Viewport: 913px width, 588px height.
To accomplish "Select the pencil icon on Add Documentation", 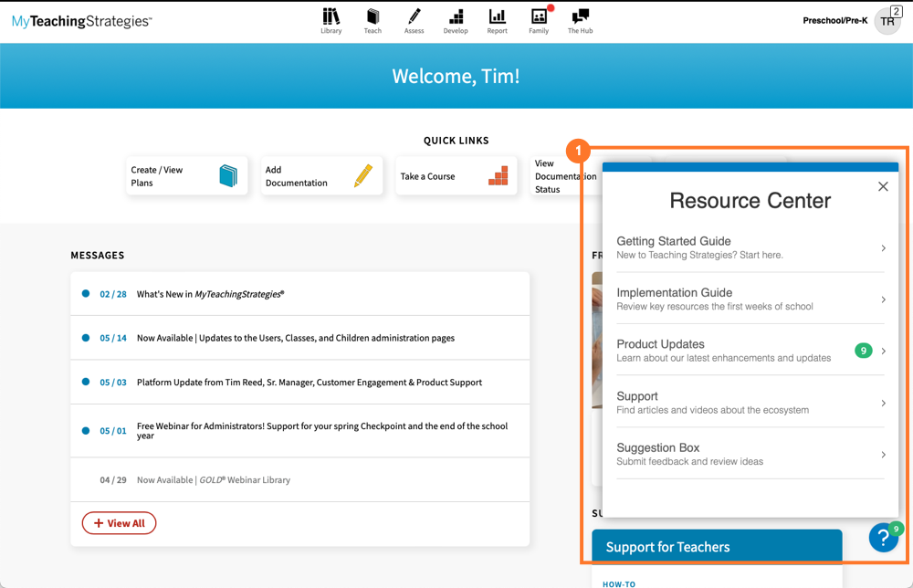I will (x=363, y=174).
